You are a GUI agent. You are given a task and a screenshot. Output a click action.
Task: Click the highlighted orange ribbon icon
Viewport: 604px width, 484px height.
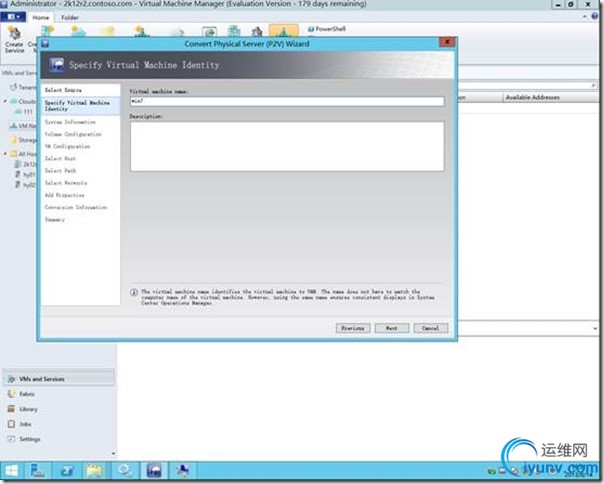pos(284,31)
